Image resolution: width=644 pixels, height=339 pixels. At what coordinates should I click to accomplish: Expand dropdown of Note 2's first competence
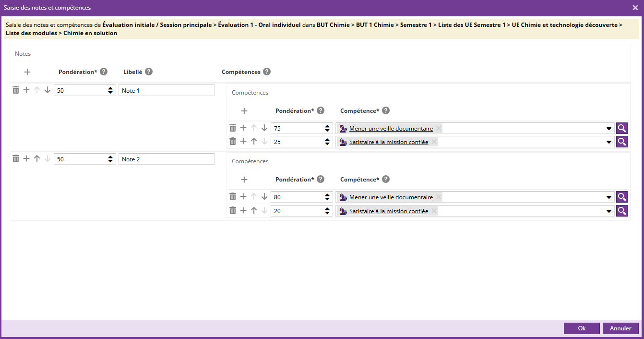click(x=609, y=197)
